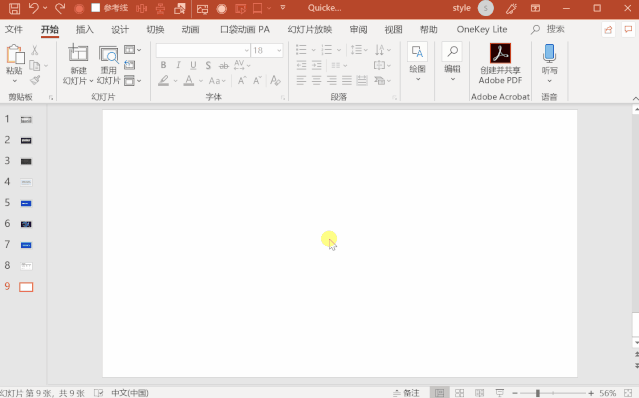
Task: Reset the slide with the reset icon
Action: 130,65
